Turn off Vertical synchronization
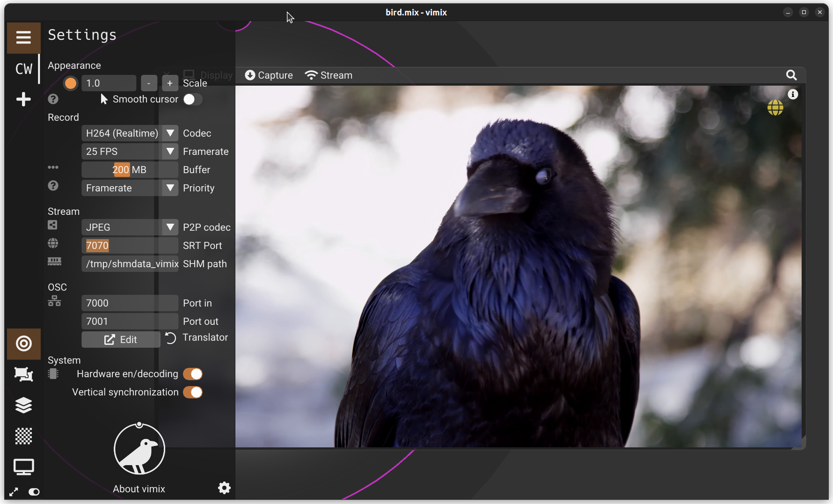833x504 pixels. click(x=192, y=392)
